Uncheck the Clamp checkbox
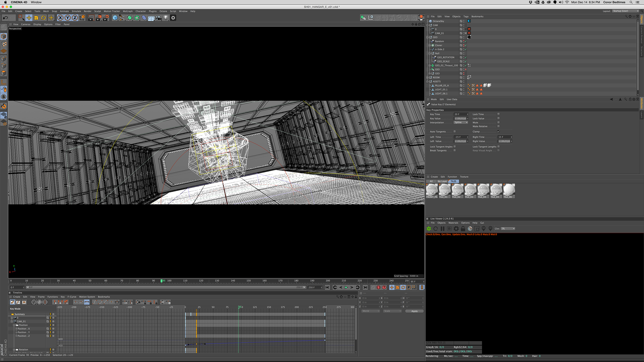Screen dimensions: 644x362 click(498, 132)
